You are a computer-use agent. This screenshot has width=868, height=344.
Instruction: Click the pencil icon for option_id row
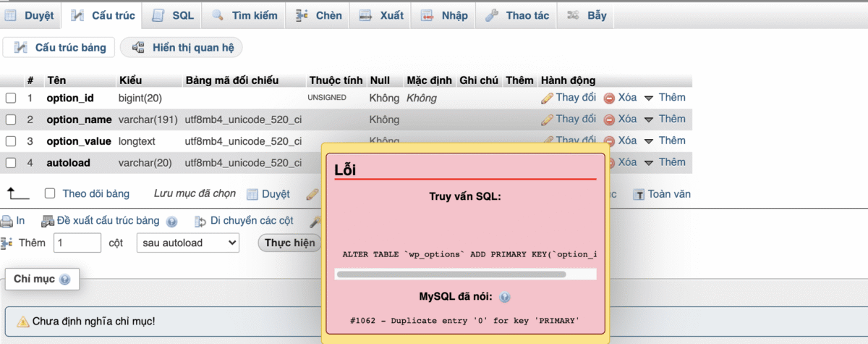click(548, 98)
